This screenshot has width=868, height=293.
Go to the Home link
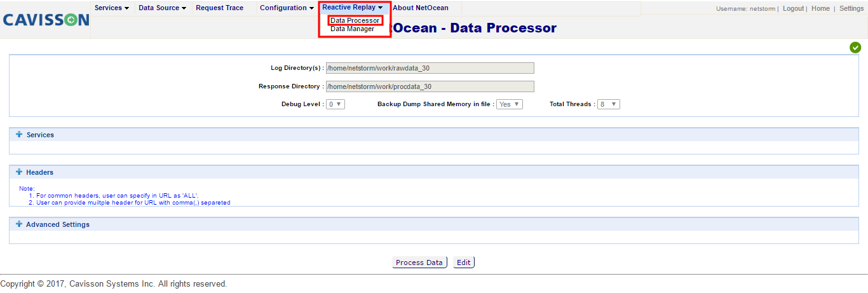click(820, 9)
